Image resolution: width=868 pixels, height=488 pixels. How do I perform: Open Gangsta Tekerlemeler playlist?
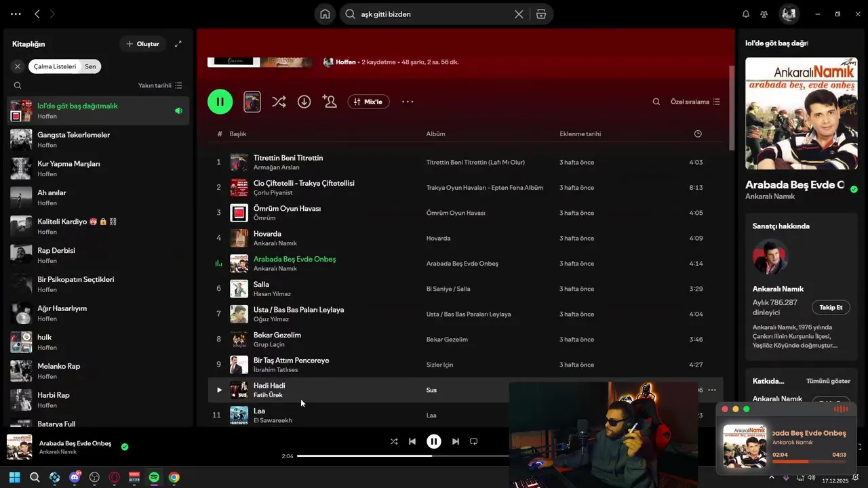pyautogui.click(x=98, y=140)
